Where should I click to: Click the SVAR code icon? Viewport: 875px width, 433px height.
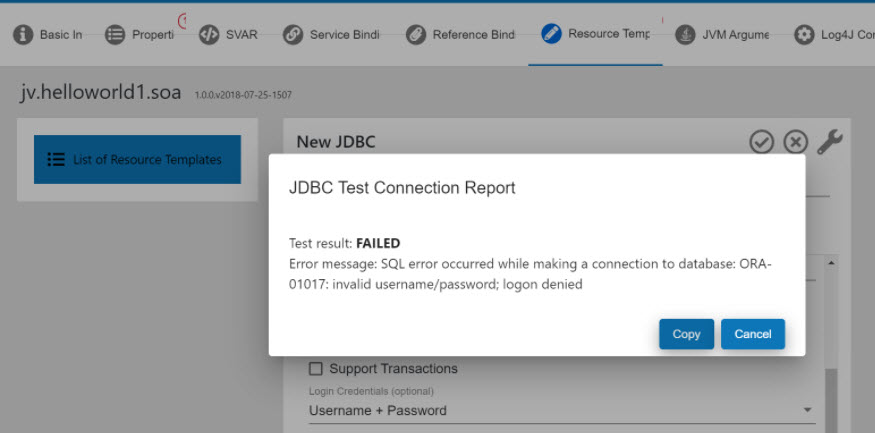coord(209,34)
